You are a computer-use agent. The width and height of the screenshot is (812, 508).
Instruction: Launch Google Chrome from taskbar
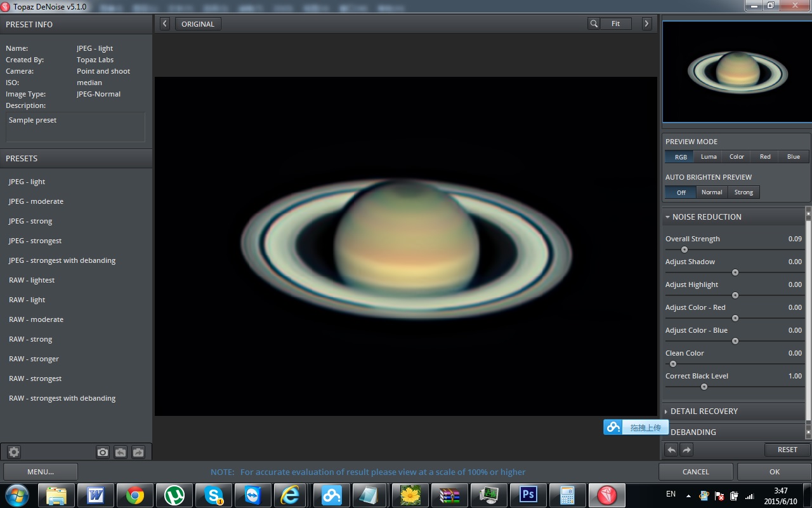point(134,495)
